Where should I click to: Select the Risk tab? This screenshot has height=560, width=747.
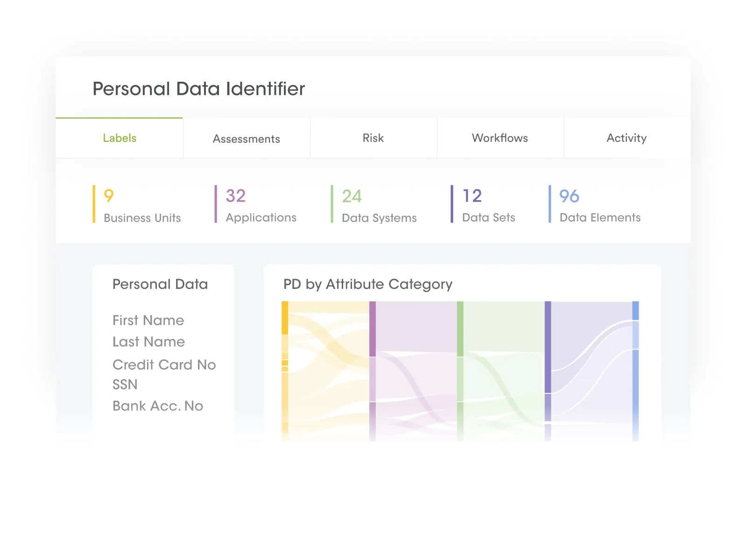click(x=373, y=138)
